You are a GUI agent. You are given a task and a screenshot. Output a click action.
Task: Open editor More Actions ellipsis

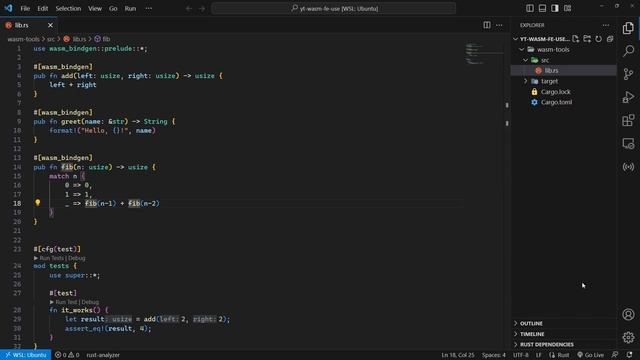point(499,25)
